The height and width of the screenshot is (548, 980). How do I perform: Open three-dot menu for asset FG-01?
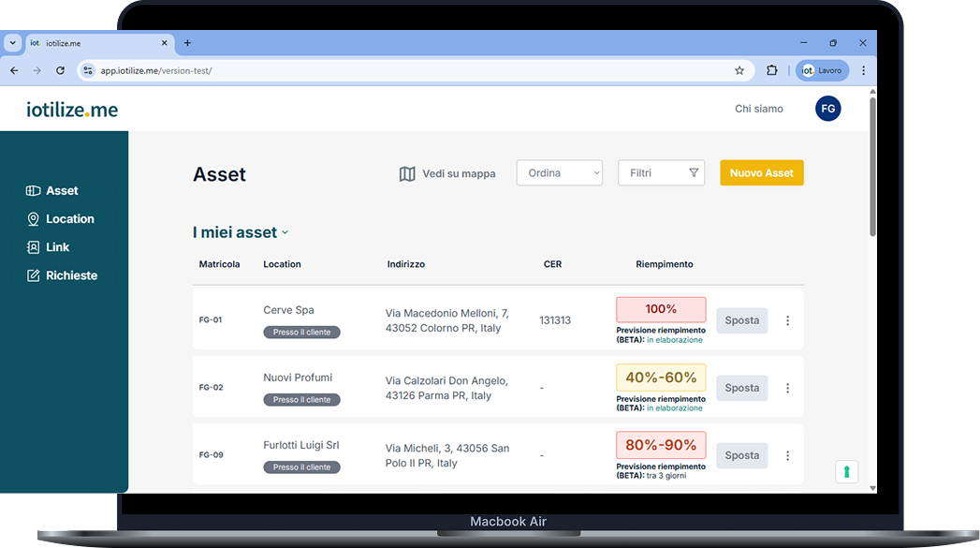point(787,320)
